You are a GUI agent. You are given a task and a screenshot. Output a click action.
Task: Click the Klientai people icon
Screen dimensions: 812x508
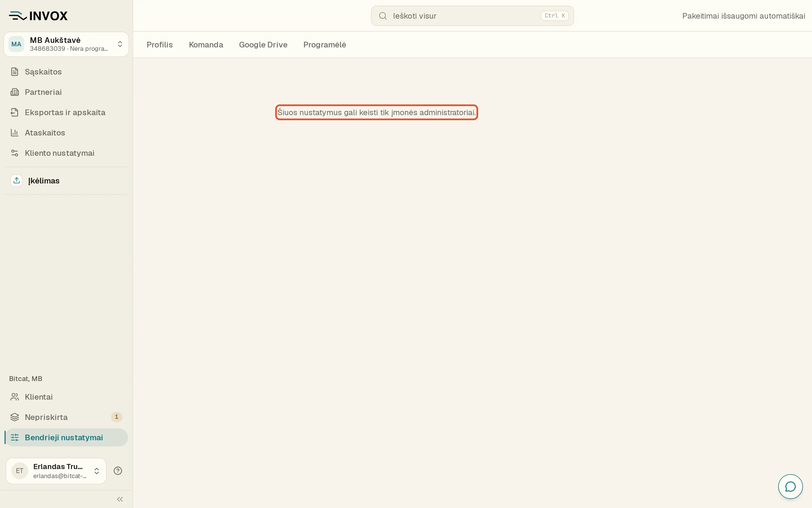click(x=14, y=397)
